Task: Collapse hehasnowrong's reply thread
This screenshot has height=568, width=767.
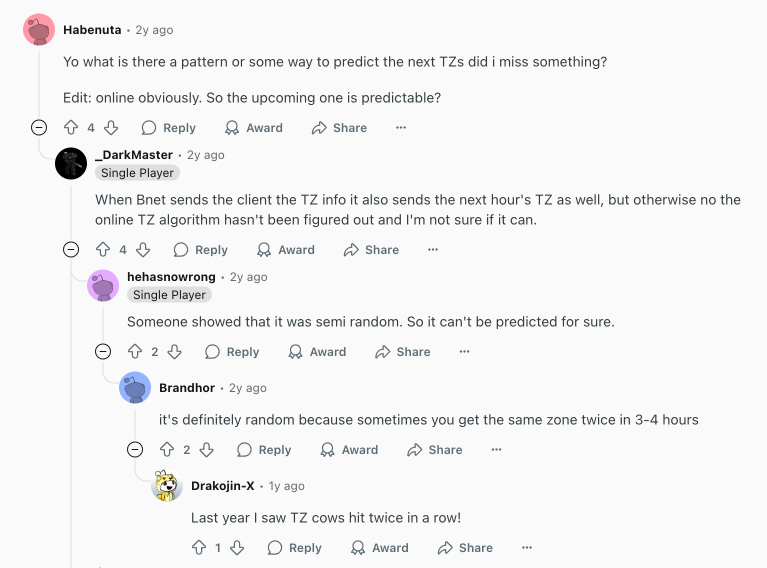Action: click(103, 352)
